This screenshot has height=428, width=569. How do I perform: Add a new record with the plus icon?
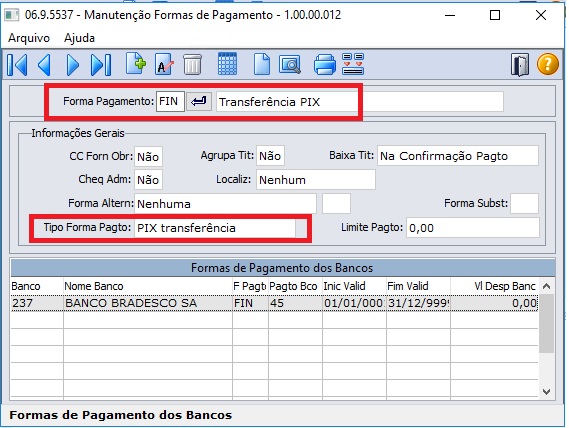(136, 64)
